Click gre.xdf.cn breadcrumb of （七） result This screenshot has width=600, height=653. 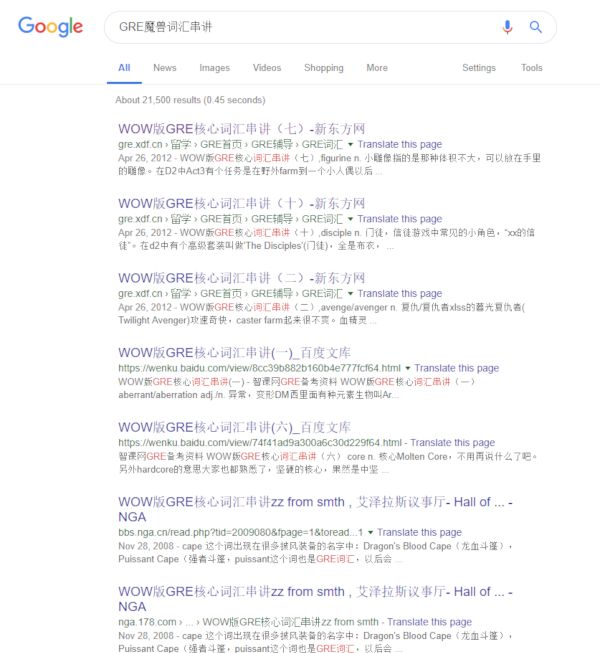click(231, 145)
